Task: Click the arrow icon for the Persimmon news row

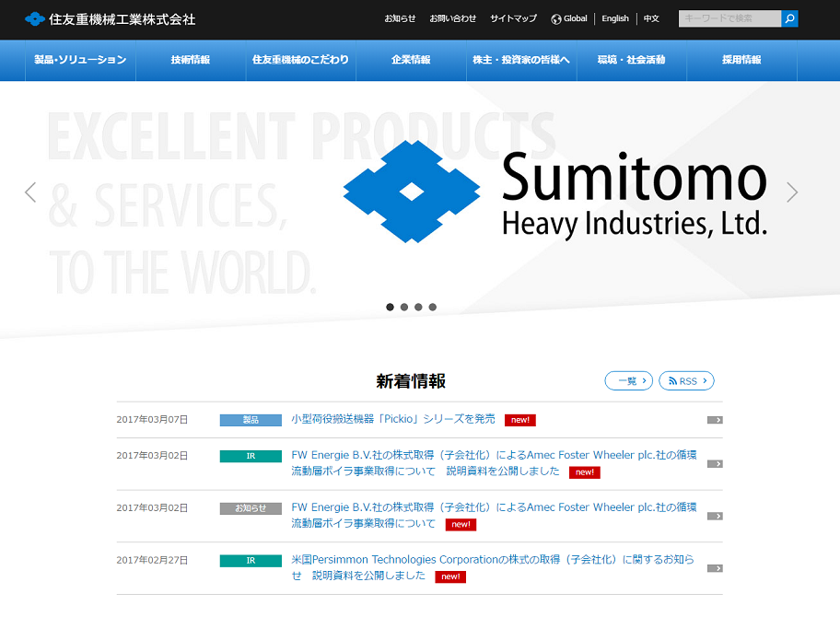Action: pyautogui.click(x=715, y=568)
